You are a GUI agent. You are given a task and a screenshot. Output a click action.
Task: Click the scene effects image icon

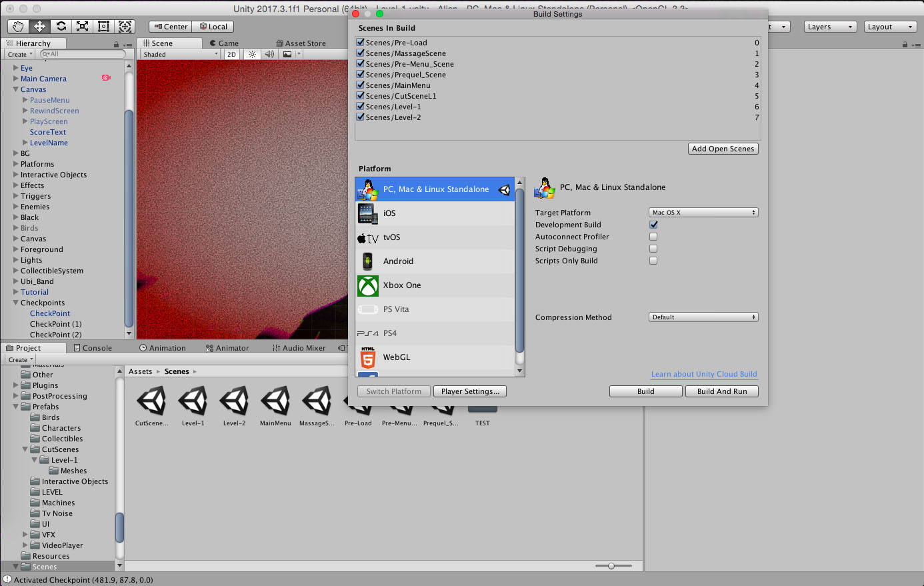point(287,55)
